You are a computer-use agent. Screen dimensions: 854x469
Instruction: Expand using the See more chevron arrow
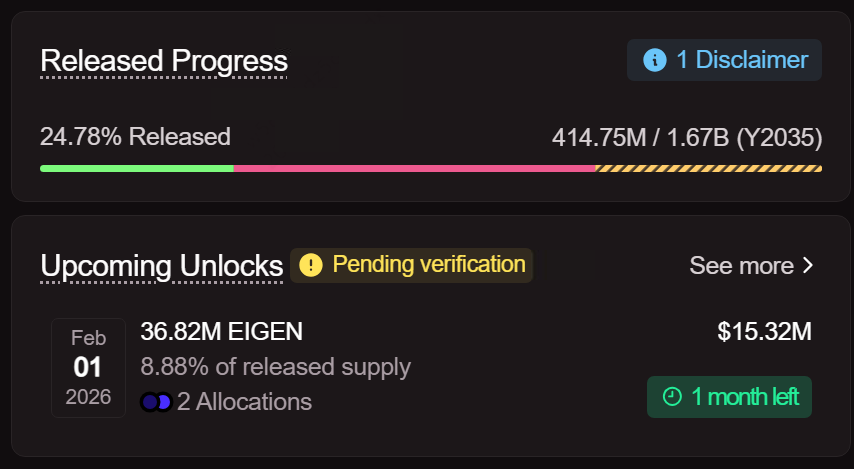pyautogui.click(x=808, y=266)
